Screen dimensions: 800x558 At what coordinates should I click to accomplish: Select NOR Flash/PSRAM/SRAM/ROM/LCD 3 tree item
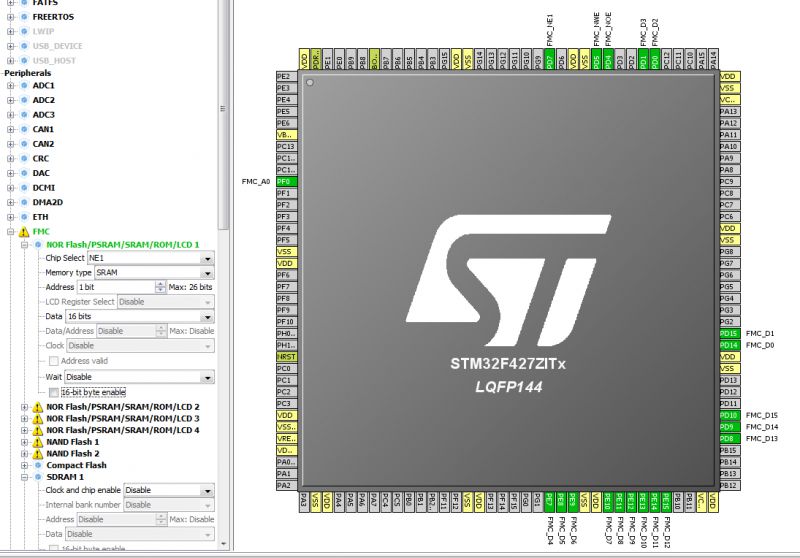point(123,419)
